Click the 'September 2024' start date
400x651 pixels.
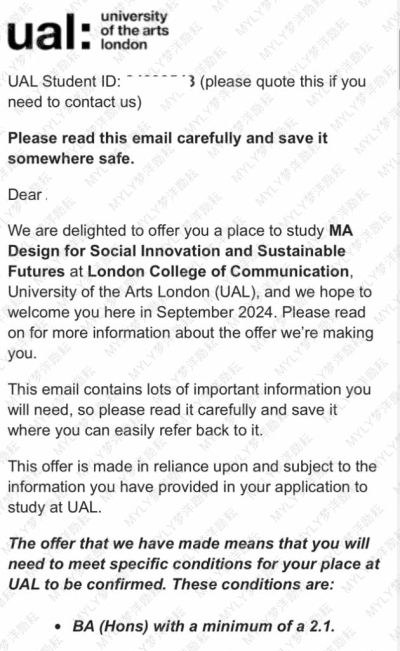coord(215,312)
